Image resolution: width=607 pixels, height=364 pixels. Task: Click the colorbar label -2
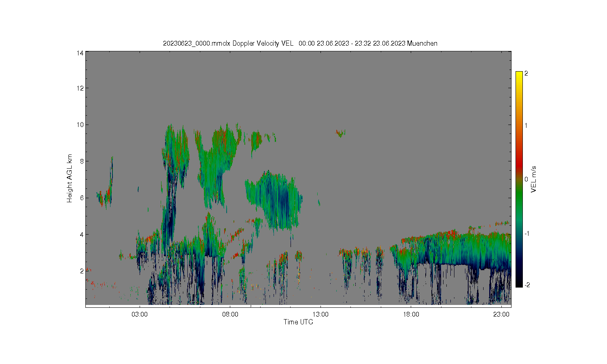(x=527, y=285)
